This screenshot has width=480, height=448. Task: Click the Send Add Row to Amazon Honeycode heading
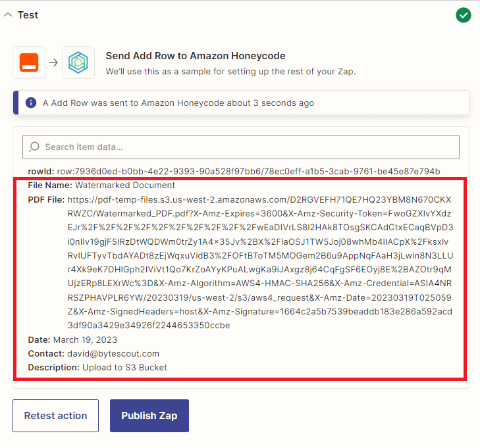[x=196, y=56]
